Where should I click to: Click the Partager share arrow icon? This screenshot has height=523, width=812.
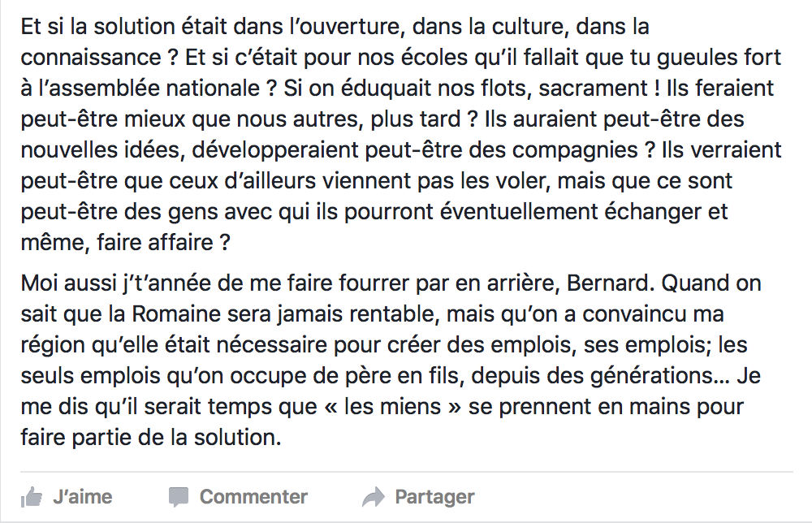point(374,498)
